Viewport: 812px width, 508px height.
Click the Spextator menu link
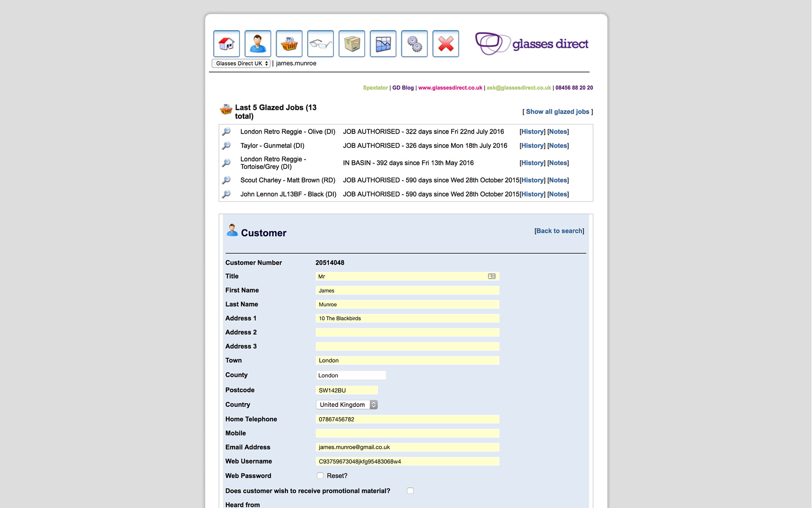point(375,87)
